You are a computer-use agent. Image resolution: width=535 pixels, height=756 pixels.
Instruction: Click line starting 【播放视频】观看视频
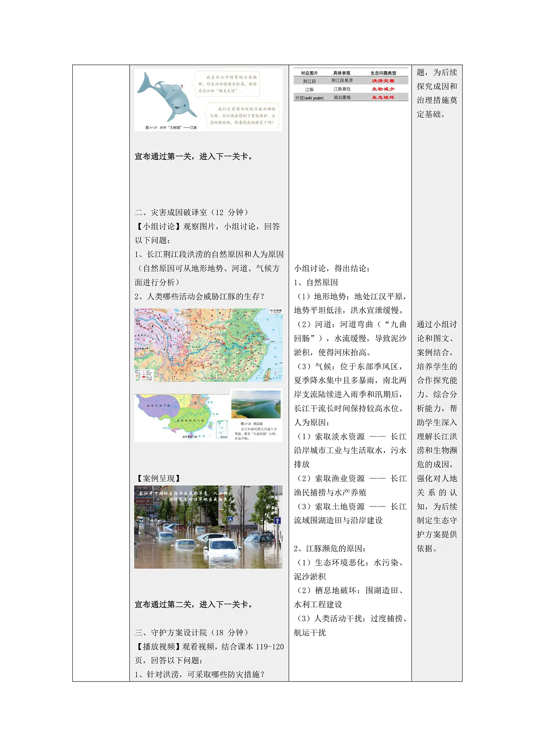(209, 646)
